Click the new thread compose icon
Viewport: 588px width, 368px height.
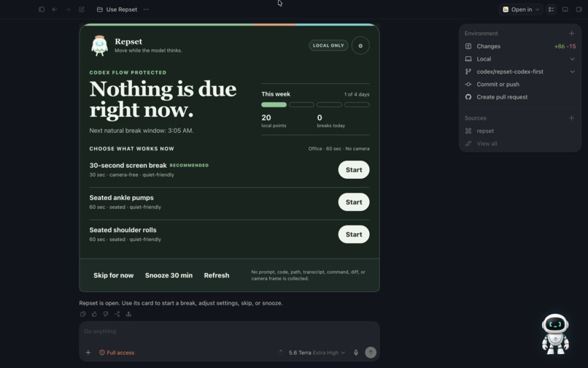[82, 9]
